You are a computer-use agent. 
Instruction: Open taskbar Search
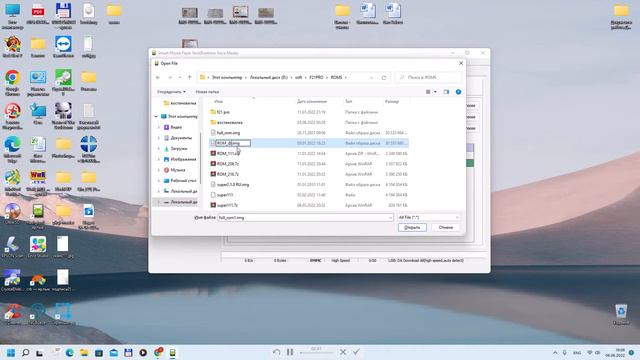pos(25,352)
